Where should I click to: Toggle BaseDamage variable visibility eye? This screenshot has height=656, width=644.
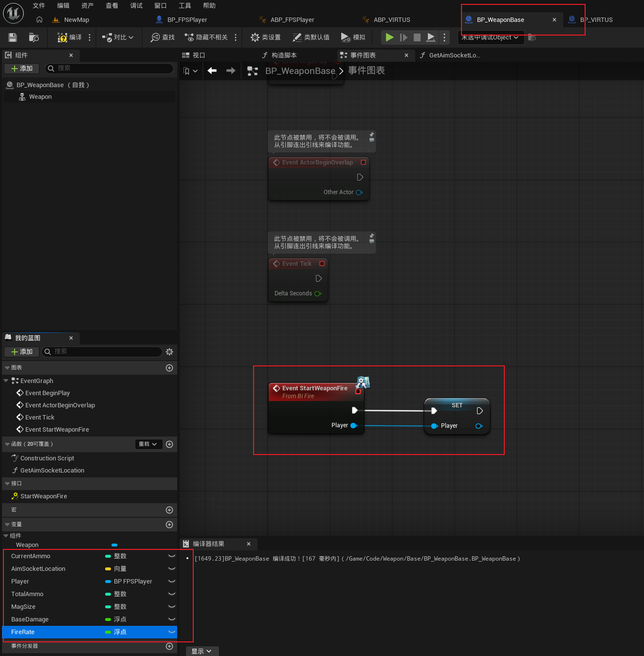[172, 620]
